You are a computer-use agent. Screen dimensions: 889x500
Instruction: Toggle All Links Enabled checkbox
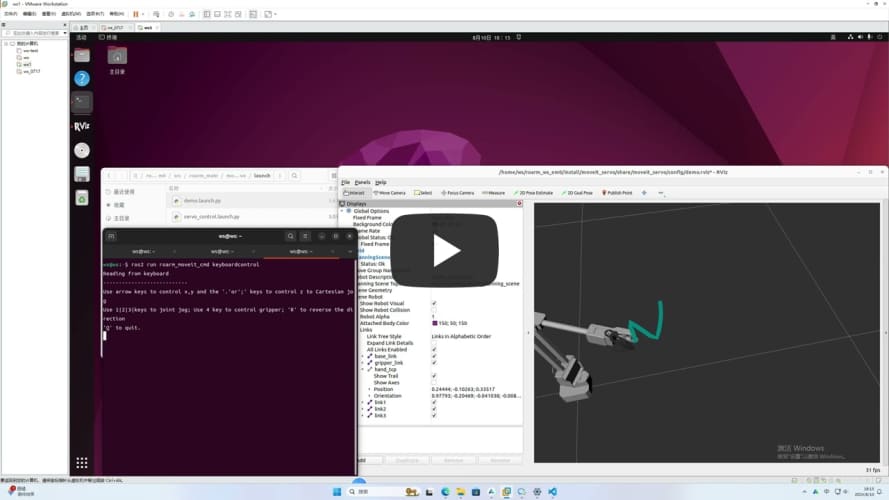(434, 350)
